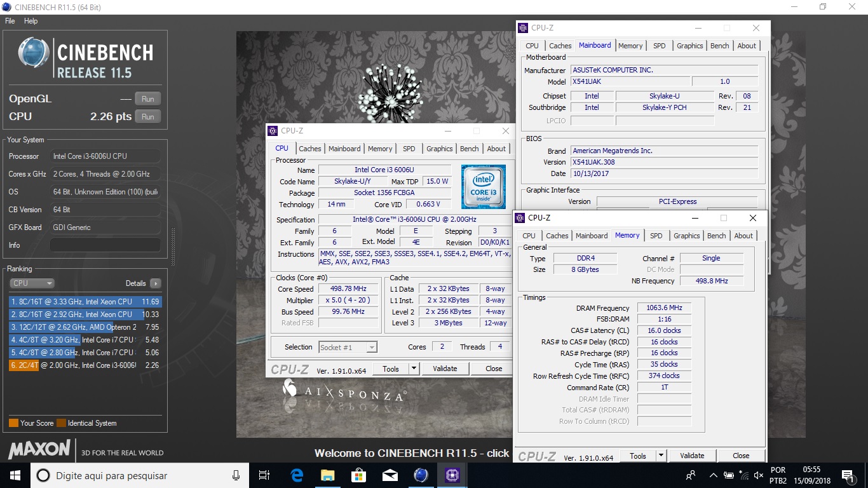Open File Explorer from the taskbar
Image resolution: width=868 pixels, height=488 pixels.
click(327, 475)
